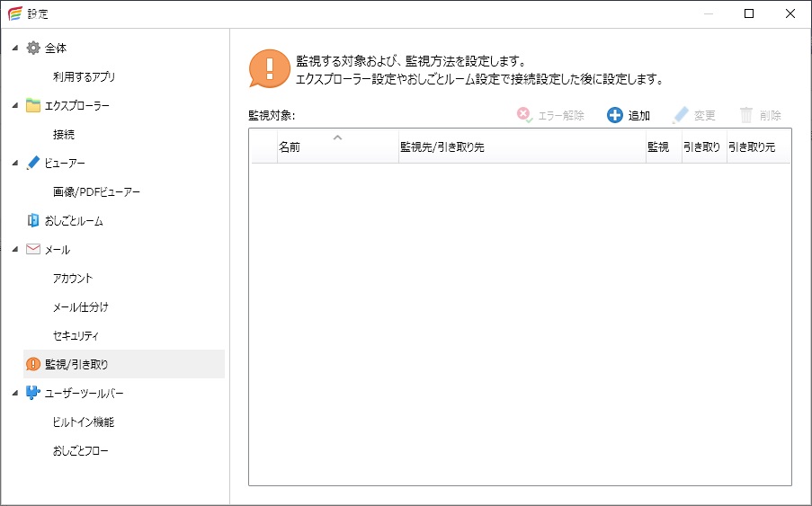Image resolution: width=812 pixels, height=506 pixels.
Task: Click the app logo in title bar
Action: point(15,14)
